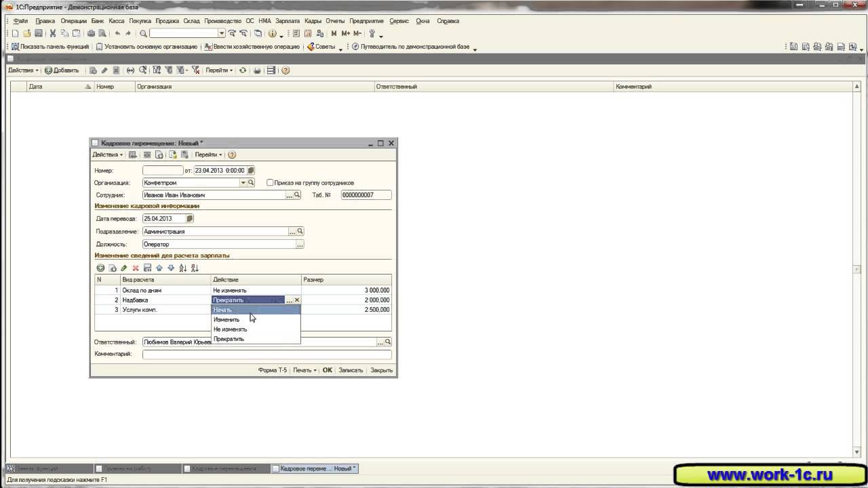Open the Печать dropdown in the dialog footer
868x488 pixels.
coord(304,371)
